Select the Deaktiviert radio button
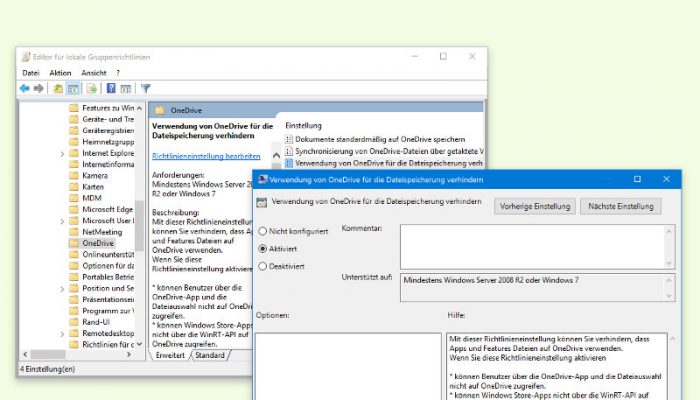The width and height of the screenshot is (700, 400). pyautogui.click(x=262, y=266)
